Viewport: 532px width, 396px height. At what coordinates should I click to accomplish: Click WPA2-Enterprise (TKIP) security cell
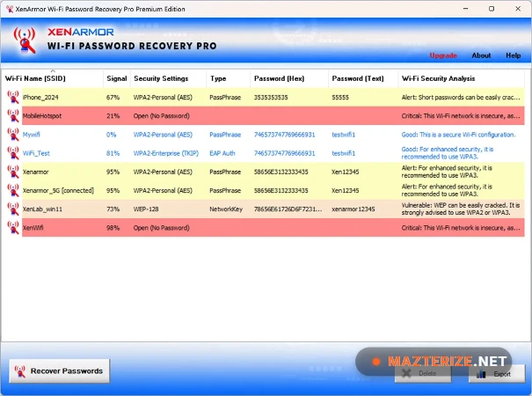click(x=166, y=153)
